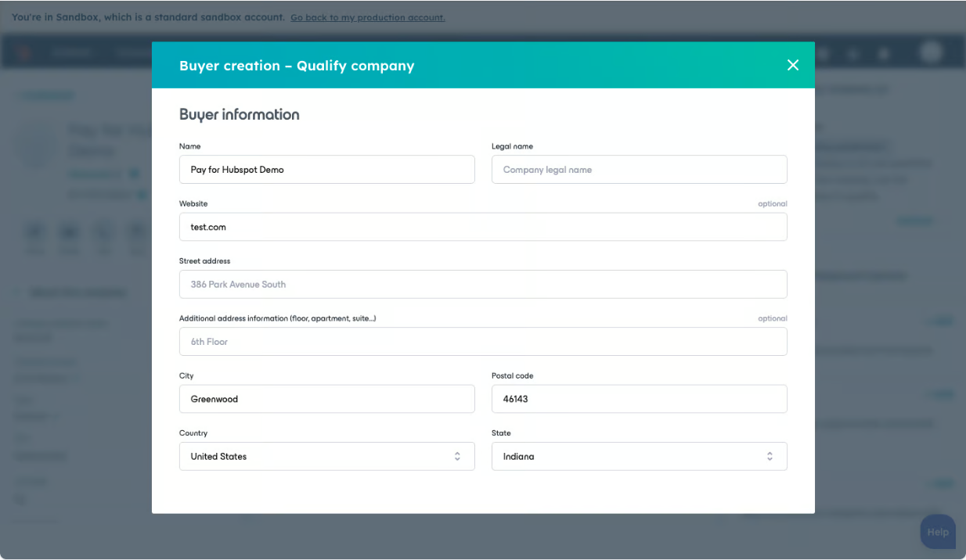Edit the City field with Greenwood
966x560 pixels.
(327, 399)
